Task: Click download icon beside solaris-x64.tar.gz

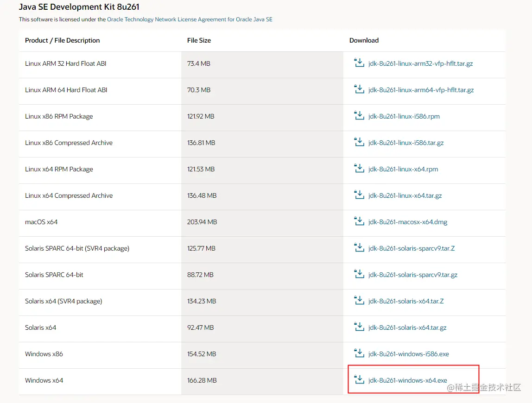Action: pyautogui.click(x=359, y=327)
